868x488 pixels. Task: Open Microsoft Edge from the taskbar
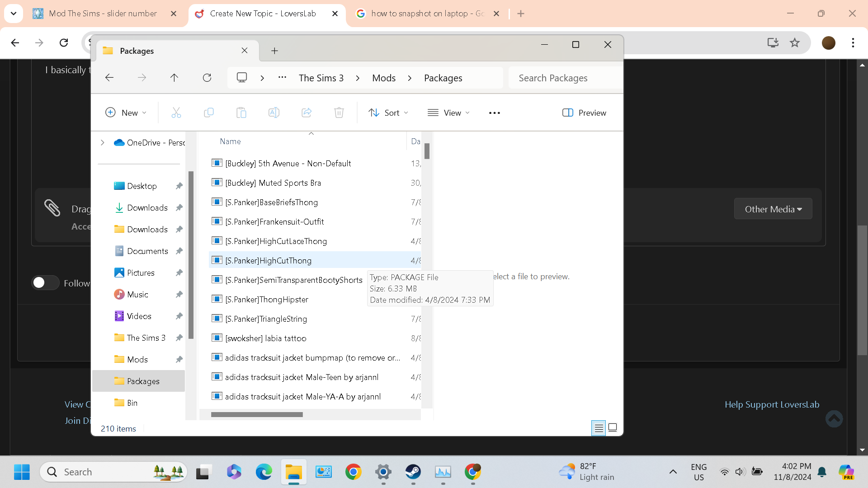[x=264, y=472]
